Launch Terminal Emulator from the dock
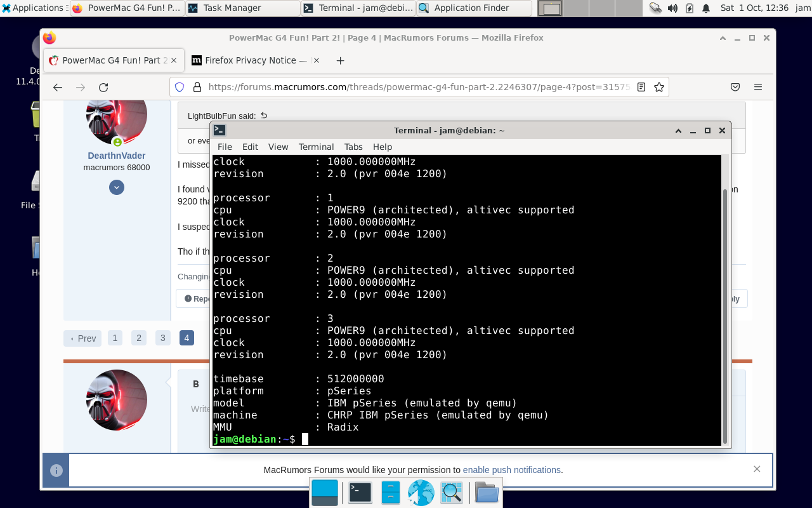Image resolution: width=812 pixels, height=508 pixels. coord(360,493)
